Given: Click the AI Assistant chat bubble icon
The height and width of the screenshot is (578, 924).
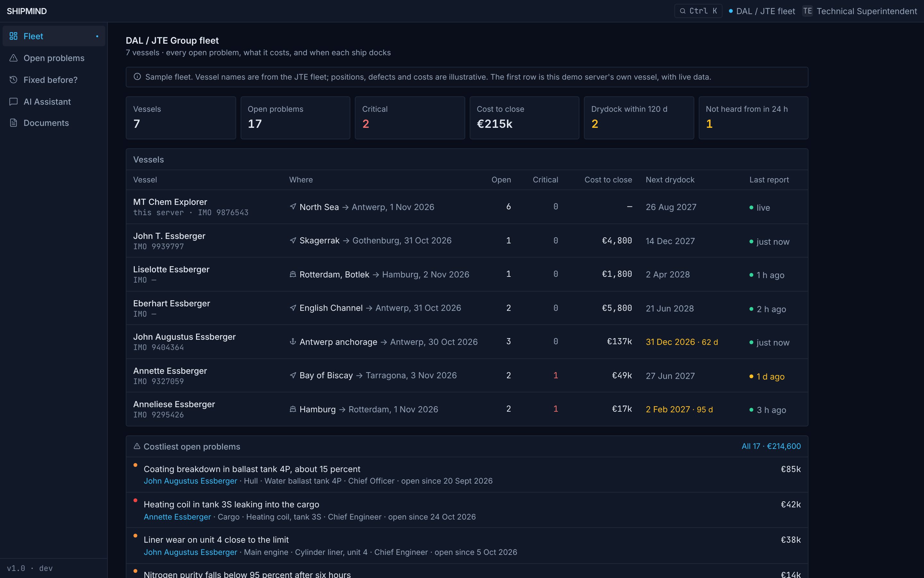Looking at the screenshot, I should [x=13, y=101].
